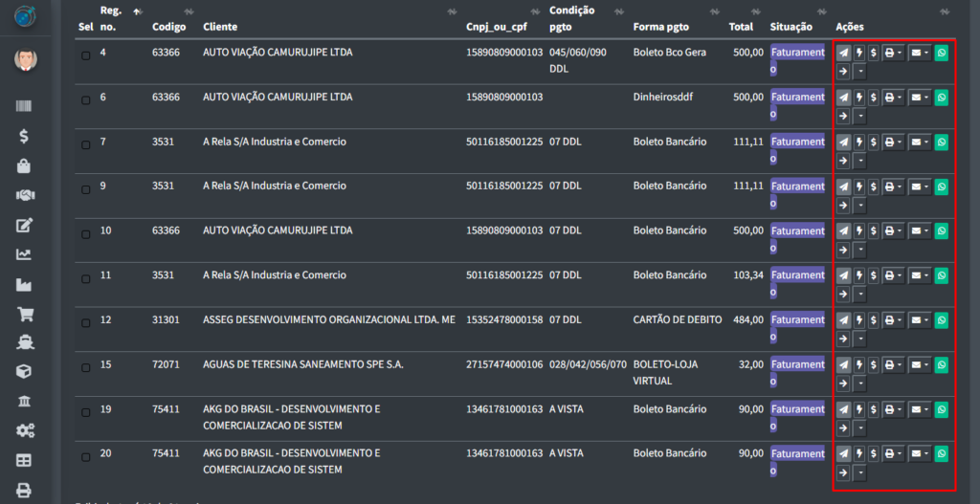
Task: Click handshake icon in the sidebar
Action: click(24, 195)
